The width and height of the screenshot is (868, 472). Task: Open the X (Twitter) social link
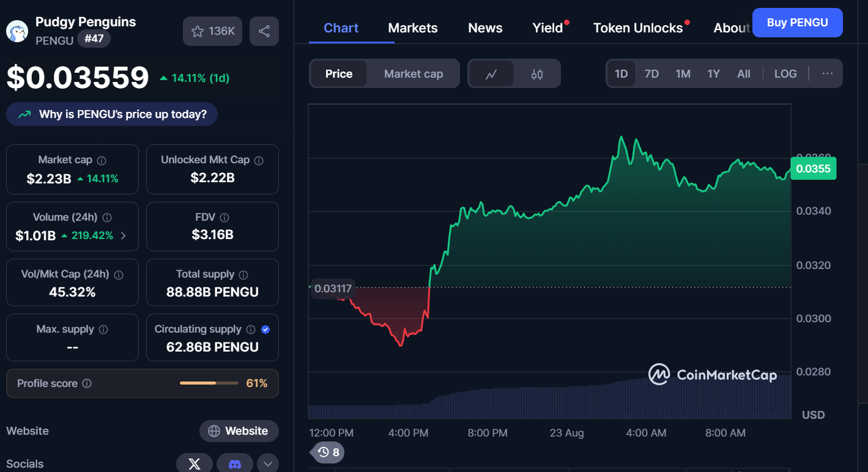[195, 464]
